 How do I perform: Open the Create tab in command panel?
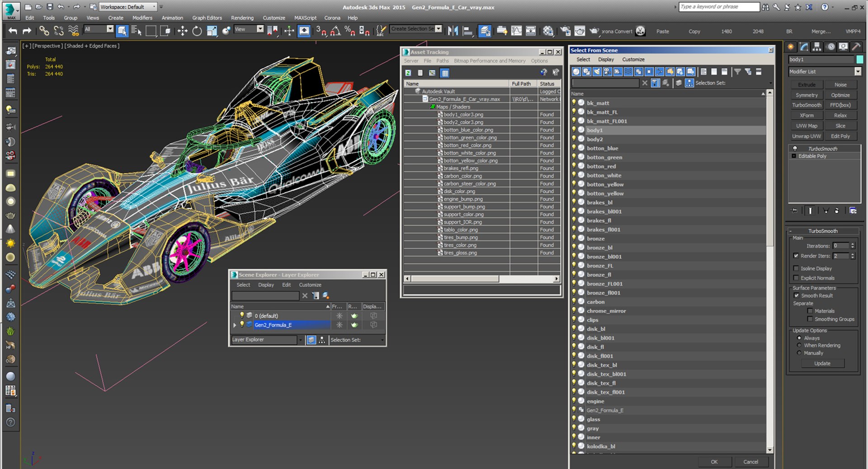pos(791,47)
